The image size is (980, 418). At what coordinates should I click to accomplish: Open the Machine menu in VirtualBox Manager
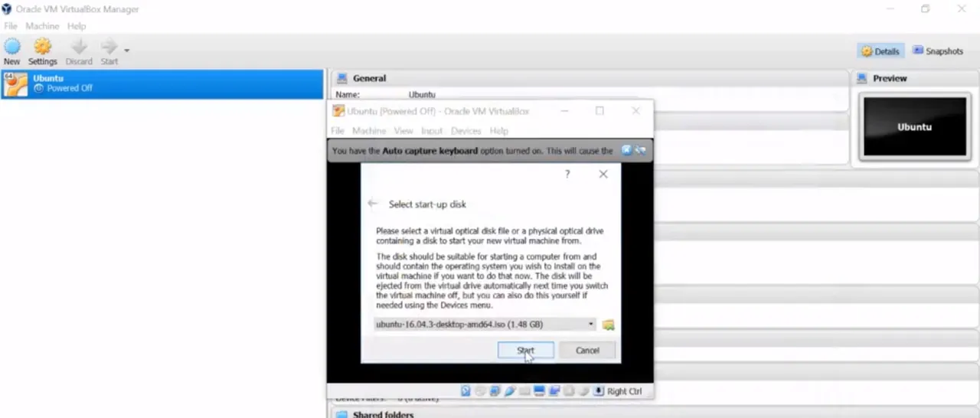(x=42, y=26)
